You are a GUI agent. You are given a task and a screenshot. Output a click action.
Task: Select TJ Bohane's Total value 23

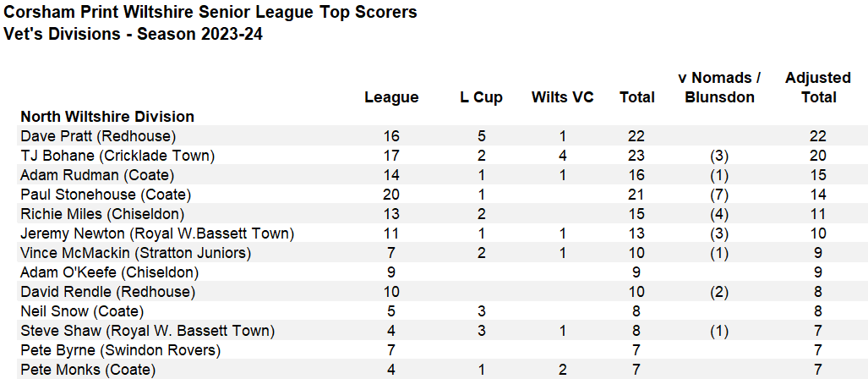tap(636, 156)
